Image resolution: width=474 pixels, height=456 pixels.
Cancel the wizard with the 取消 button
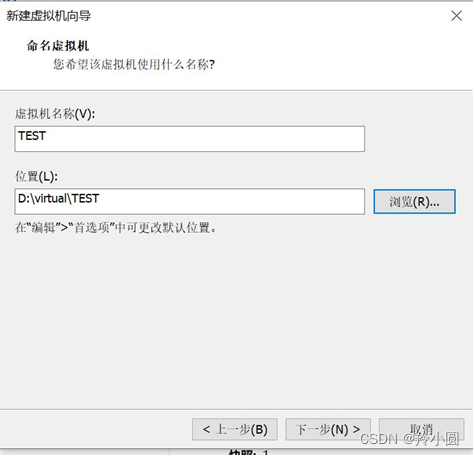coord(421,429)
